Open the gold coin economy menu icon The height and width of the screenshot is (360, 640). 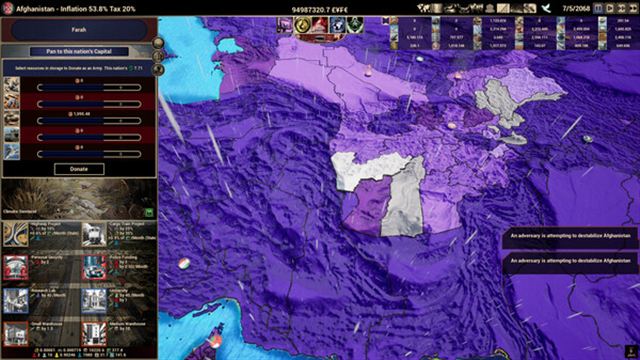coord(302,25)
